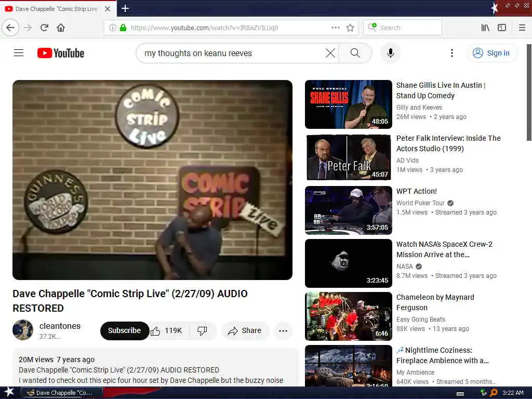Open NASA SpaceX Crew-2 thumbnail
This screenshot has height=399, width=532.
(x=349, y=263)
